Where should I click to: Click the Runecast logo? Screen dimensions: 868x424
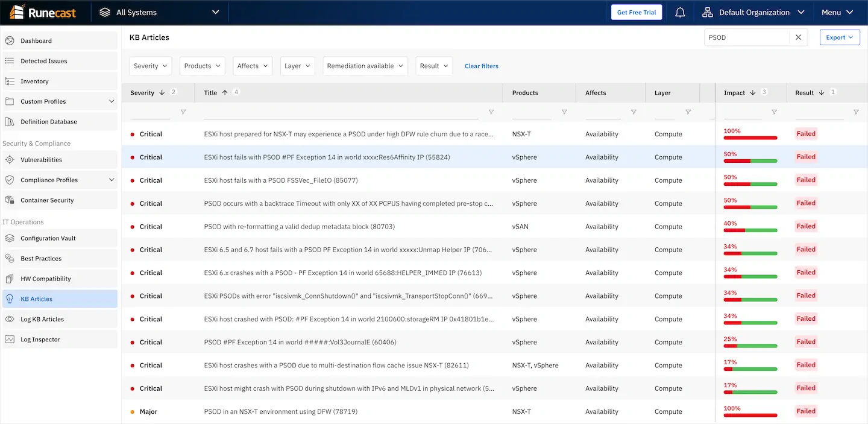(42, 12)
